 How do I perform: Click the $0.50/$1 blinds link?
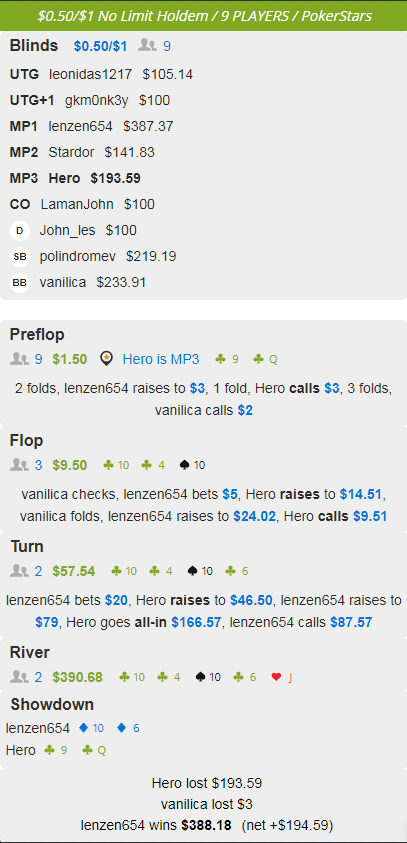[101, 46]
